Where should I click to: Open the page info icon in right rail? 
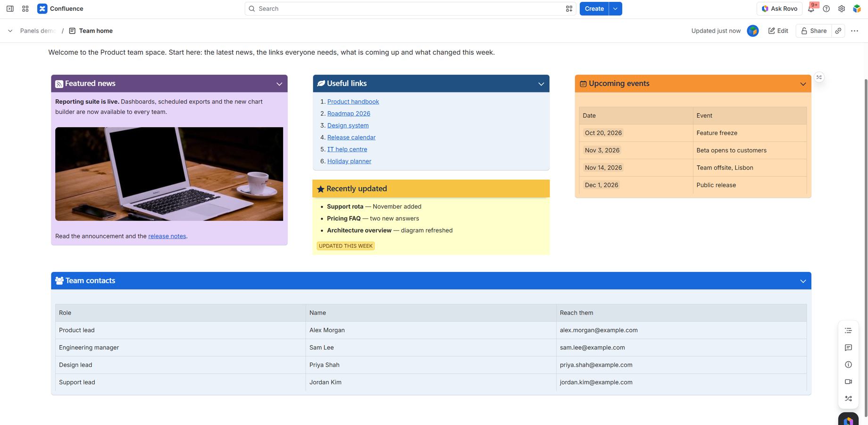(848, 365)
